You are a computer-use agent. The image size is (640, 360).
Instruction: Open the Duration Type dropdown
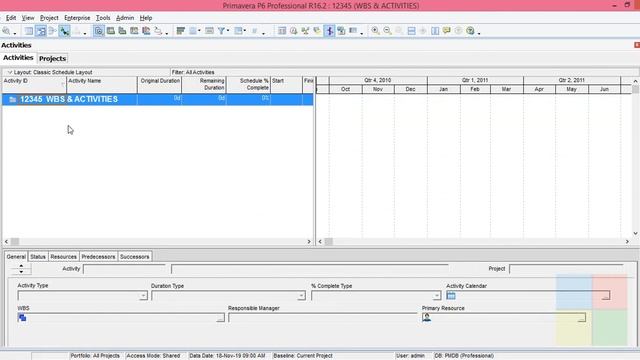coord(301,296)
